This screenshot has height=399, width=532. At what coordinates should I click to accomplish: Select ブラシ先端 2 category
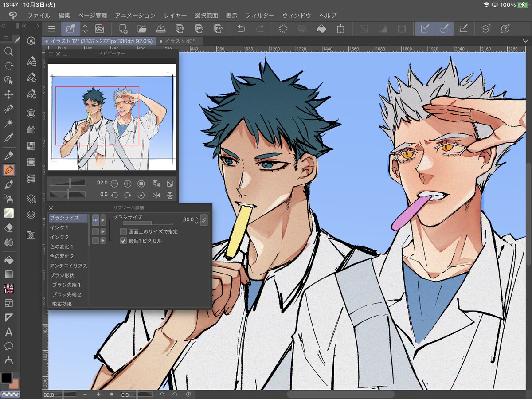68,294
